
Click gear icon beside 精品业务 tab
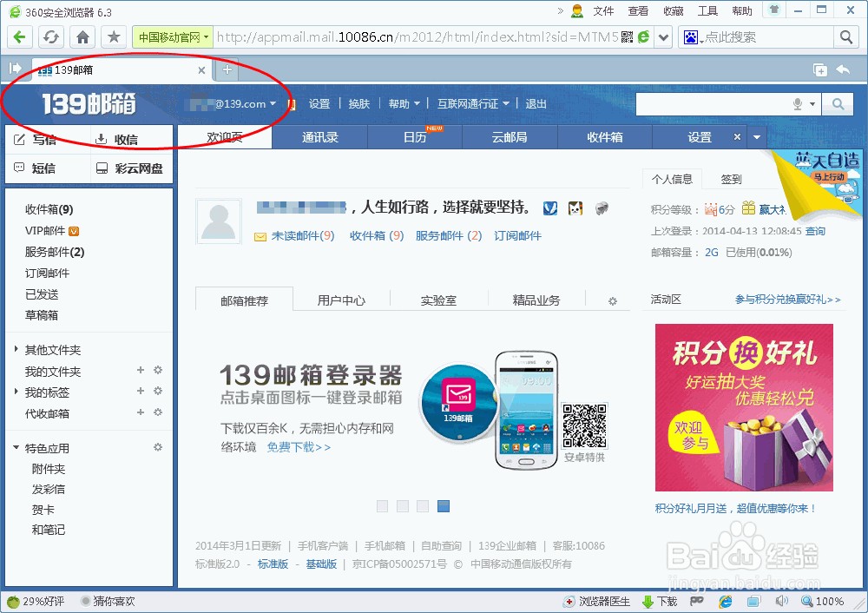click(x=612, y=301)
